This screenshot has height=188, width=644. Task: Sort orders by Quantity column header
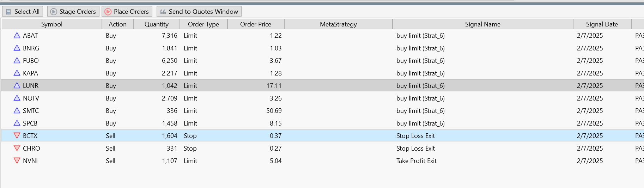[156, 24]
